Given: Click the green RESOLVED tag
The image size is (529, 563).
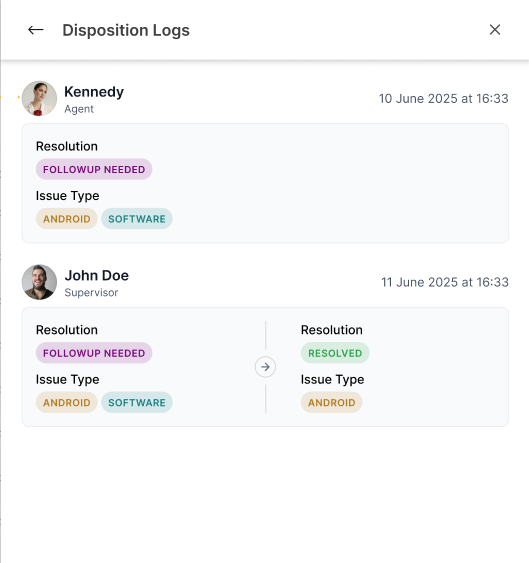Looking at the screenshot, I should point(335,353).
